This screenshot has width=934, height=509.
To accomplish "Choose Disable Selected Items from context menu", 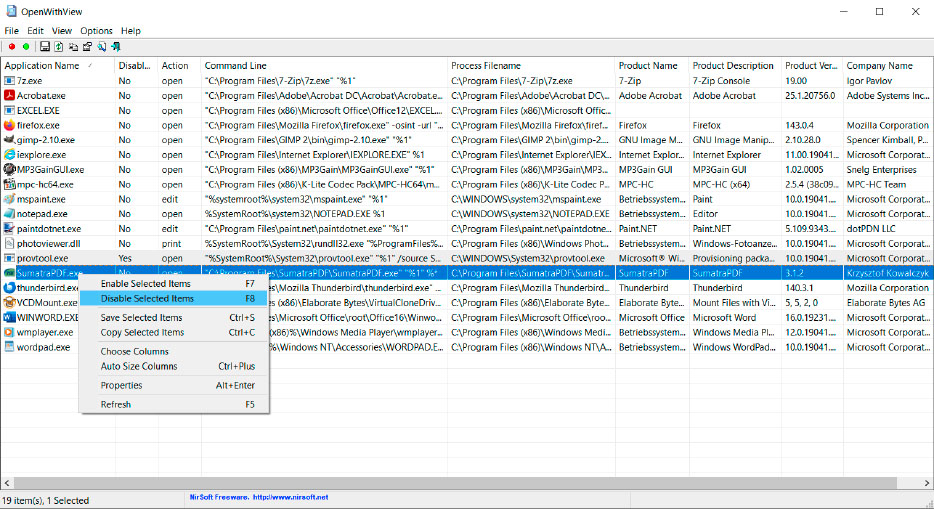I will point(147,298).
